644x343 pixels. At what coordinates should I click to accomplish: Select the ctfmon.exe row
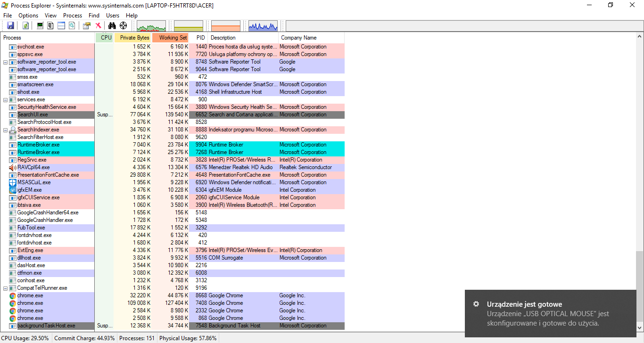click(173, 273)
